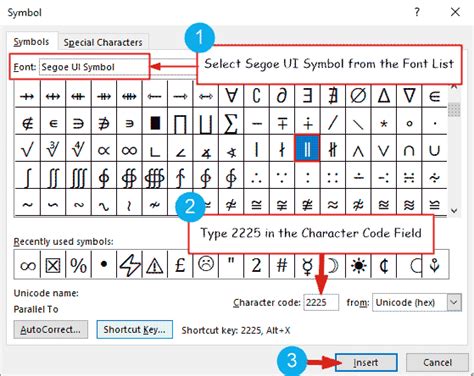Pick the intersection ∩ symbol

409,149
